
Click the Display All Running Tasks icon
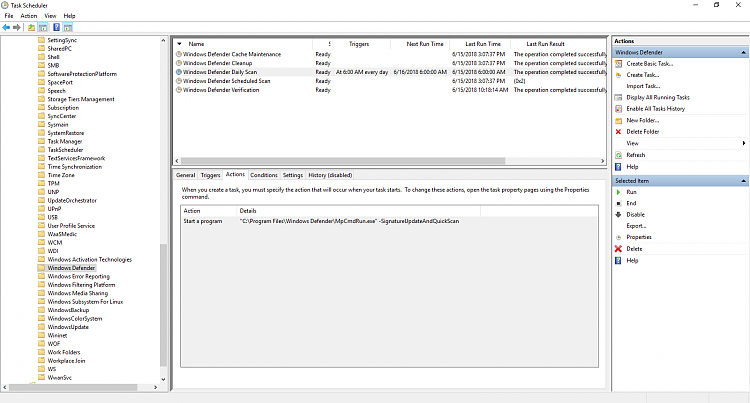click(618, 98)
